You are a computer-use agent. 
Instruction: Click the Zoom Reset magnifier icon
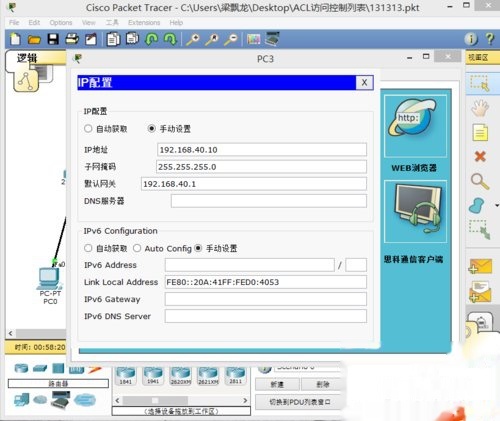[212, 39]
